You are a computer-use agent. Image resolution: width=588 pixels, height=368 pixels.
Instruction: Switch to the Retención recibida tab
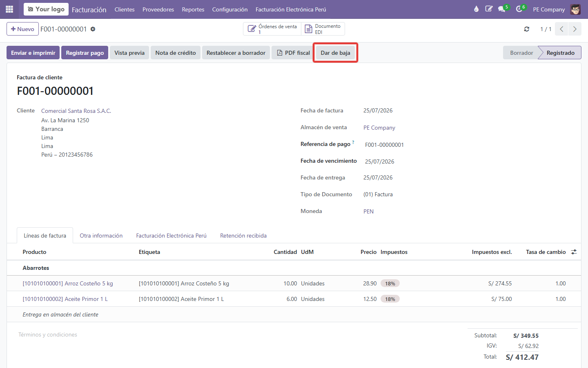coord(243,236)
